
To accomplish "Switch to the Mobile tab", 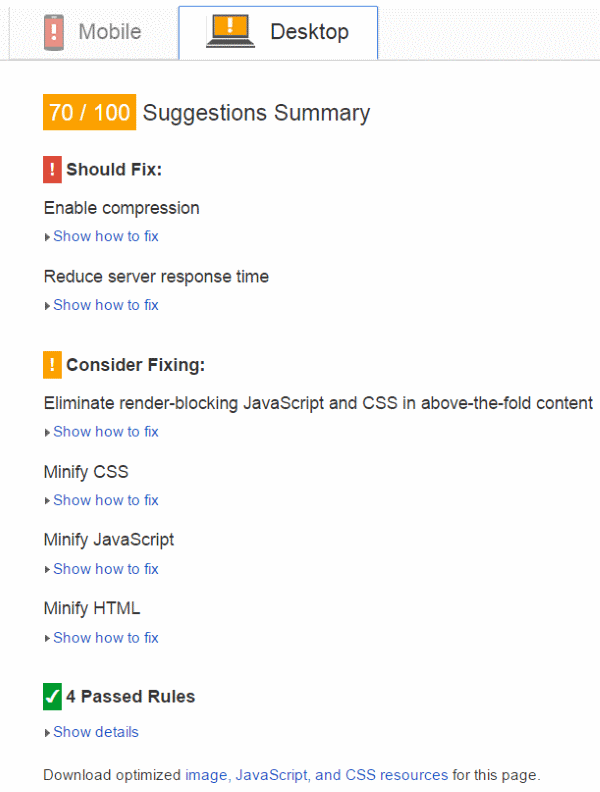I will [93, 33].
